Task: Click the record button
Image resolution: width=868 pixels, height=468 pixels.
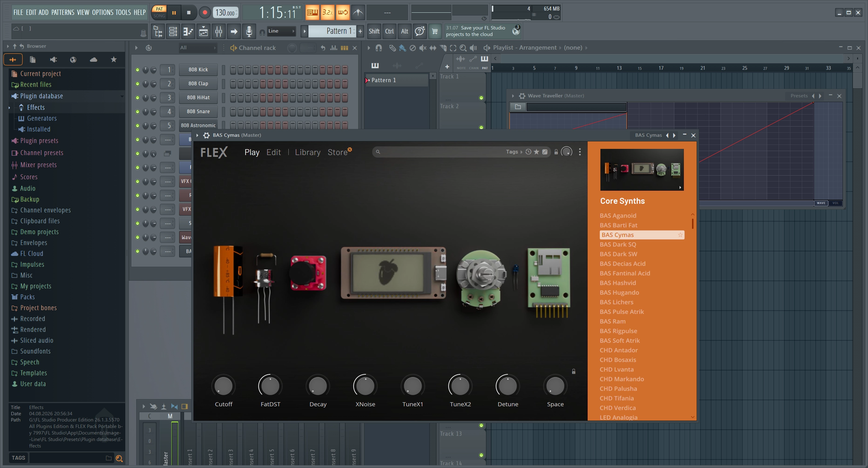Action: [205, 13]
